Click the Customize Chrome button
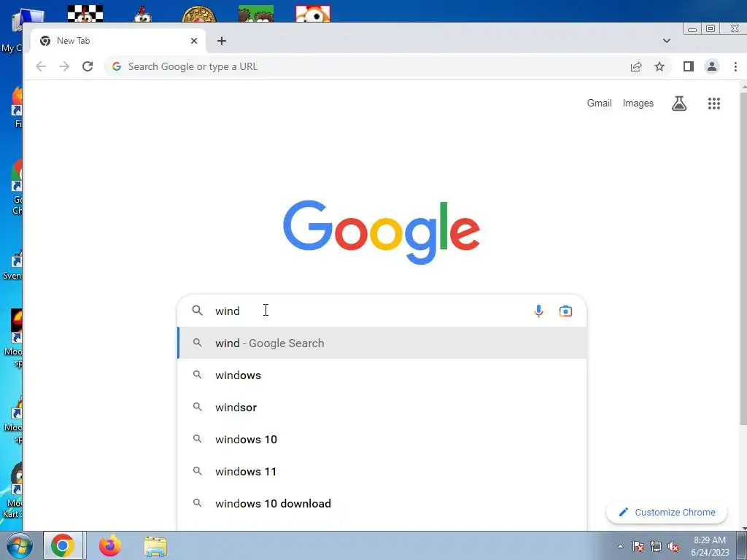 (x=667, y=513)
